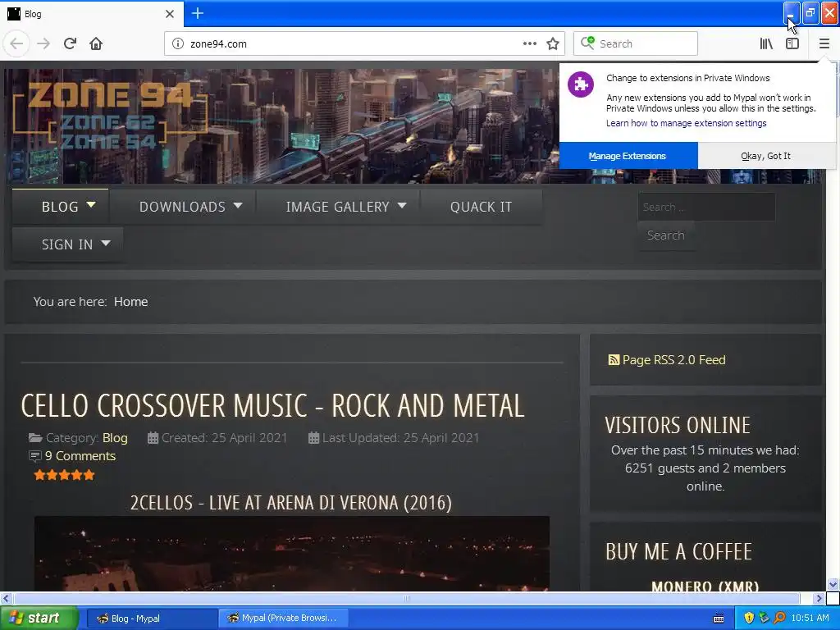
Task: Click the shield icon in system tray
Action: (x=749, y=618)
